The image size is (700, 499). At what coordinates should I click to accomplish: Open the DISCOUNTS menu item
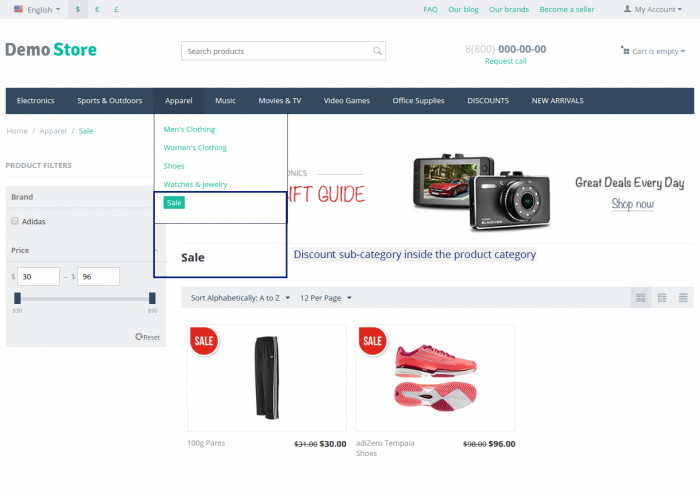(488, 101)
